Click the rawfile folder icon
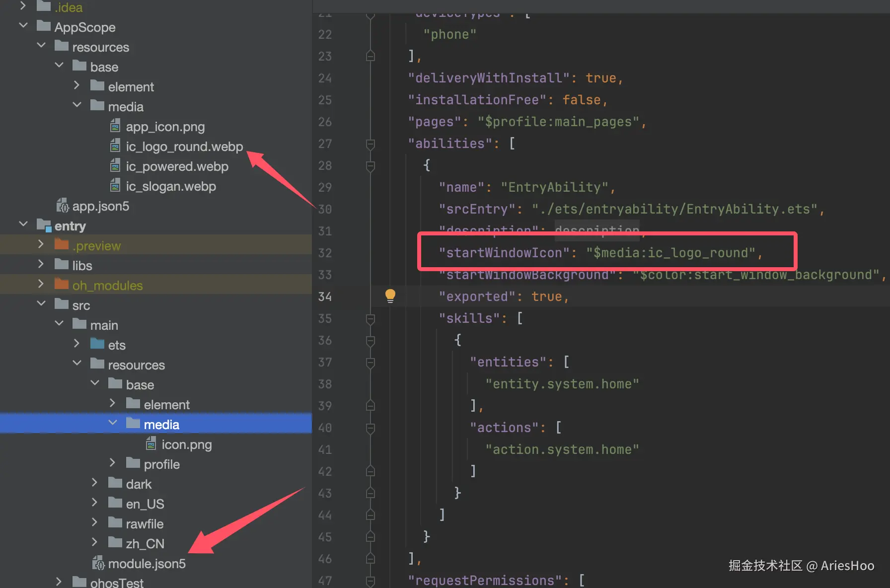 click(x=115, y=522)
